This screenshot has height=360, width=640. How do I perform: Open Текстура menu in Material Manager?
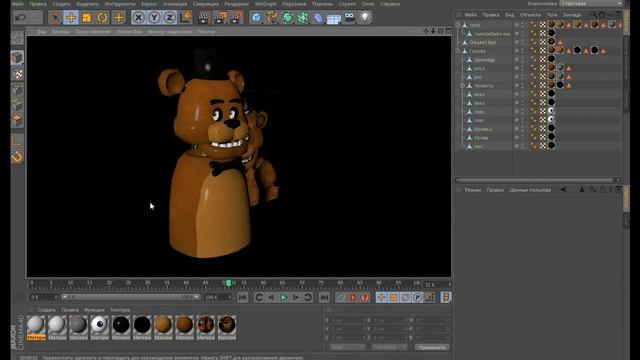click(120, 310)
